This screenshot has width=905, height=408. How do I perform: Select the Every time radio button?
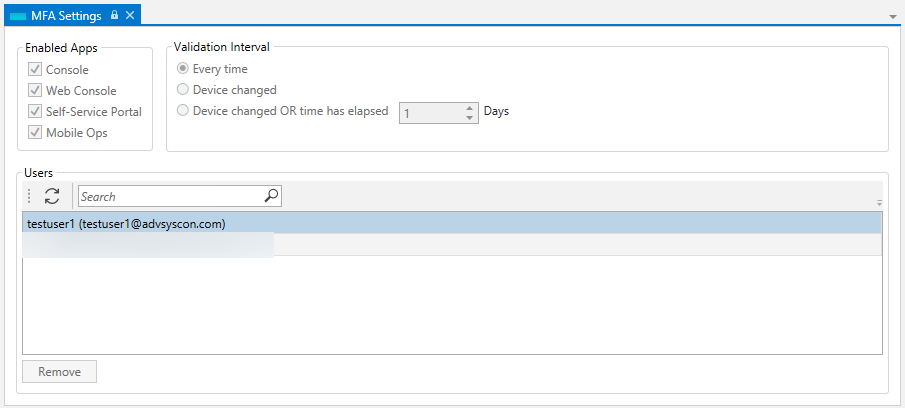(x=183, y=69)
